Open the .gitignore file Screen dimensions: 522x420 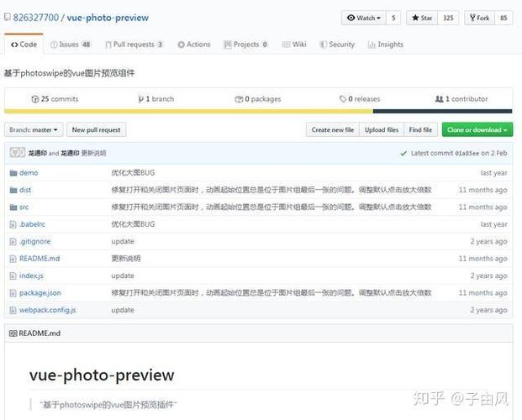point(35,242)
